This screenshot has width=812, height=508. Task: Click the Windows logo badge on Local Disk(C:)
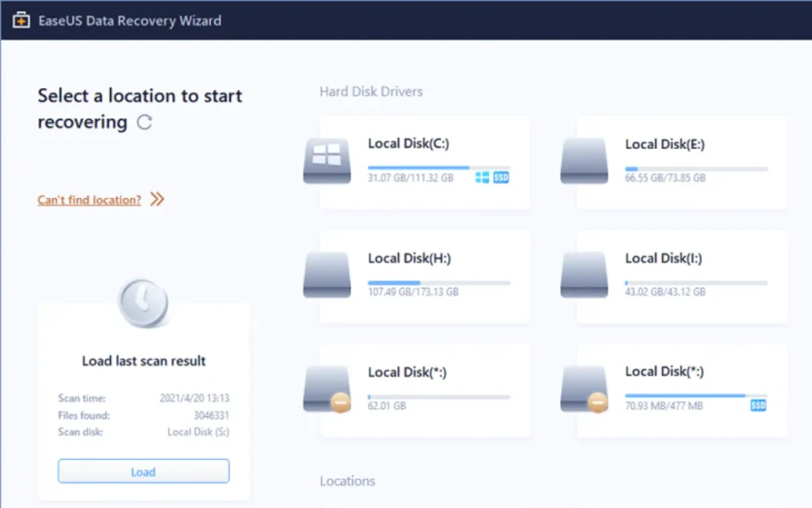(482, 178)
